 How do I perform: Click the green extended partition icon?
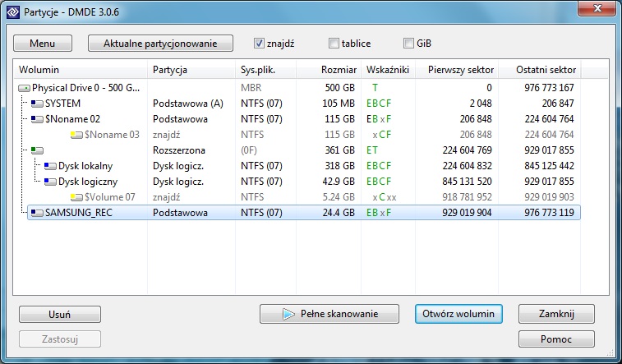coord(37,150)
